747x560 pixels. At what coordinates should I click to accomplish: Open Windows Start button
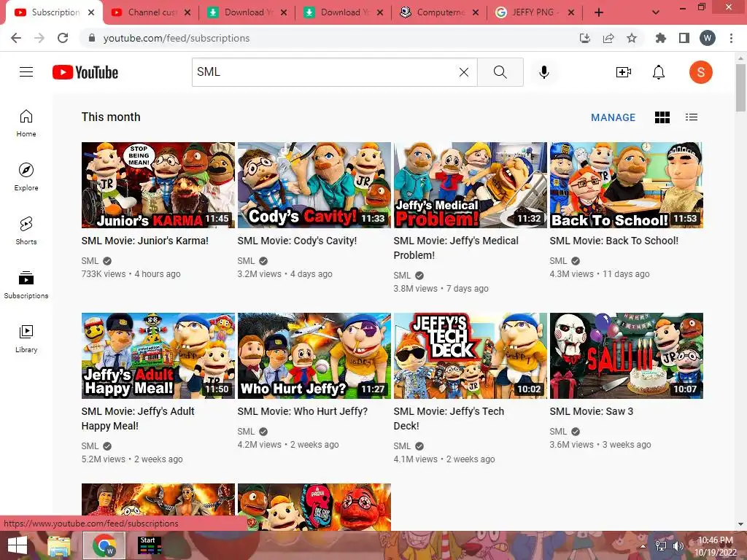click(18, 545)
